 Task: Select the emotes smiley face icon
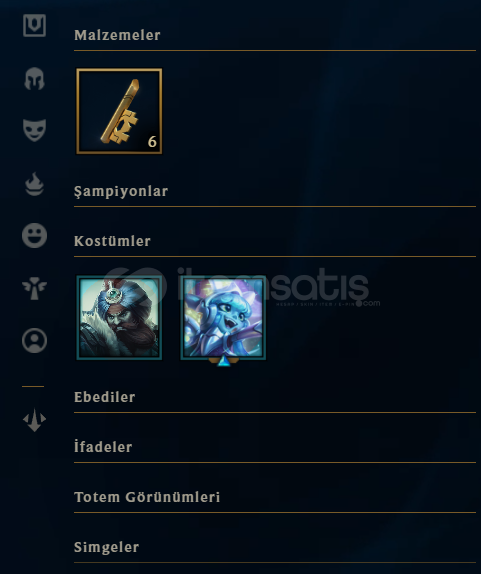click(x=34, y=235)
